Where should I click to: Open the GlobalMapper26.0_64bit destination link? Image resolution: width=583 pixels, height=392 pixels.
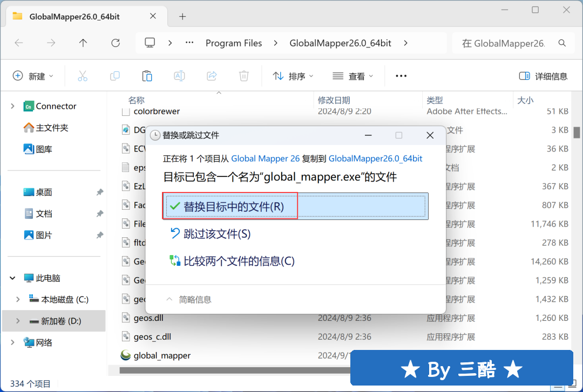click(x=376, y=159)
